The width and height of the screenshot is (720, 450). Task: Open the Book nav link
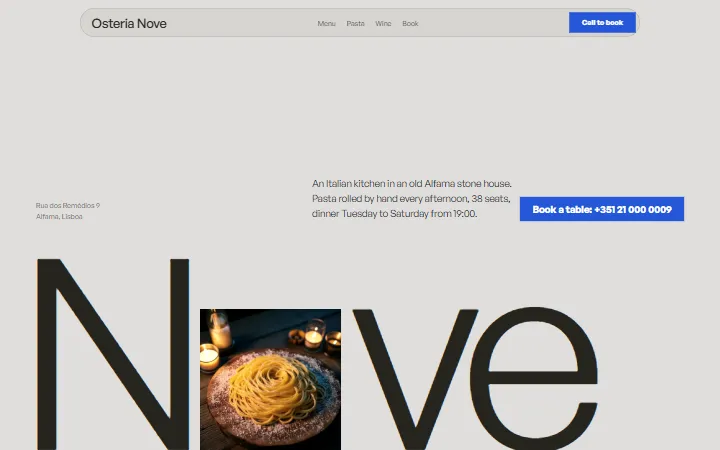(x=410, y=23)
